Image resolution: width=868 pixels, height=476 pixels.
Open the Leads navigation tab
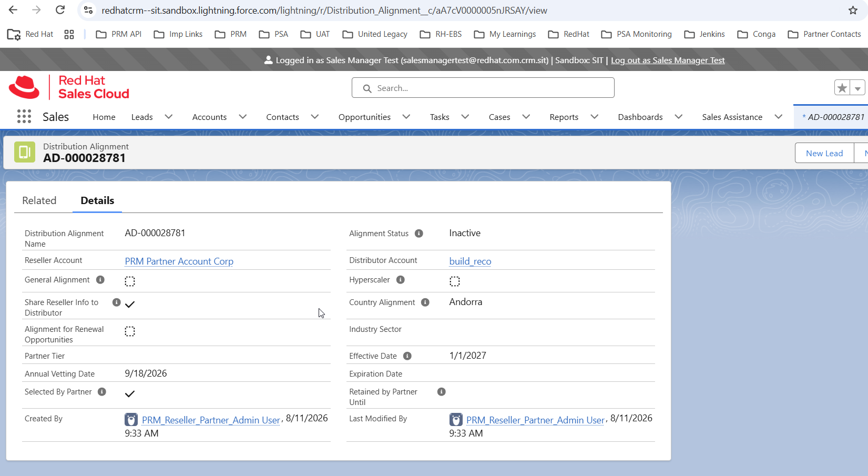coord(142,117)
